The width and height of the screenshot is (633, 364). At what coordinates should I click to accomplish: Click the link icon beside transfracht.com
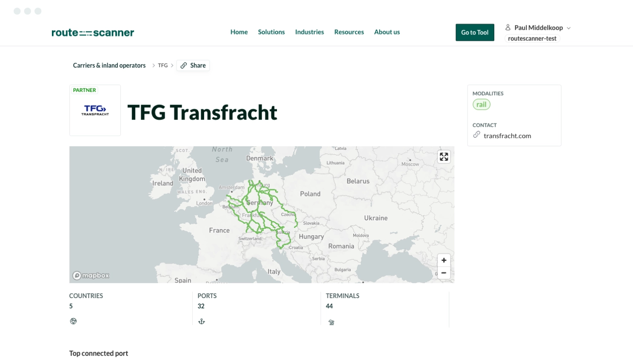click(476, 135)
